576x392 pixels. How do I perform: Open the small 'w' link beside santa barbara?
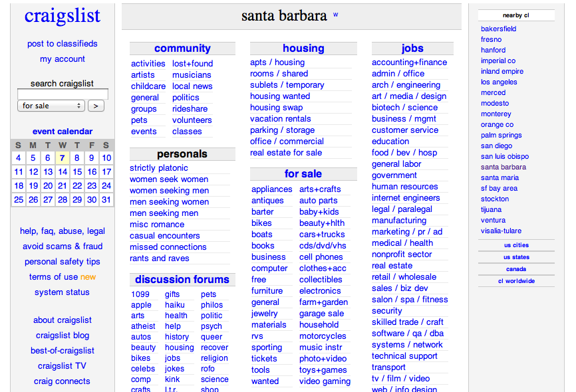click(335, 15)
